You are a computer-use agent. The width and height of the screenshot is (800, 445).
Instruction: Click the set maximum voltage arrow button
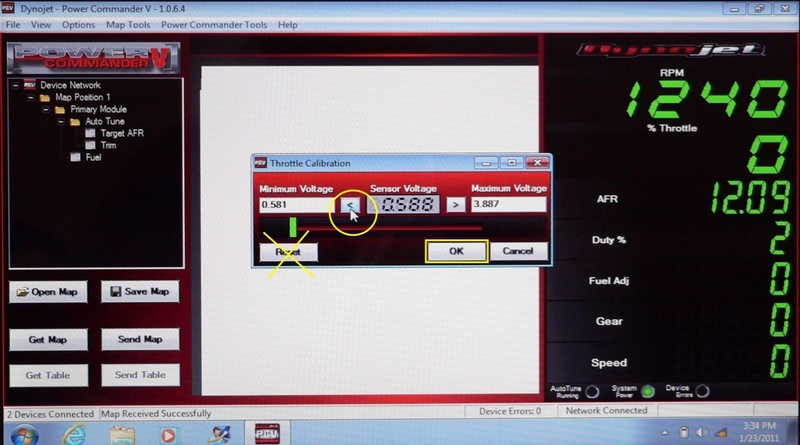(455, 204)
